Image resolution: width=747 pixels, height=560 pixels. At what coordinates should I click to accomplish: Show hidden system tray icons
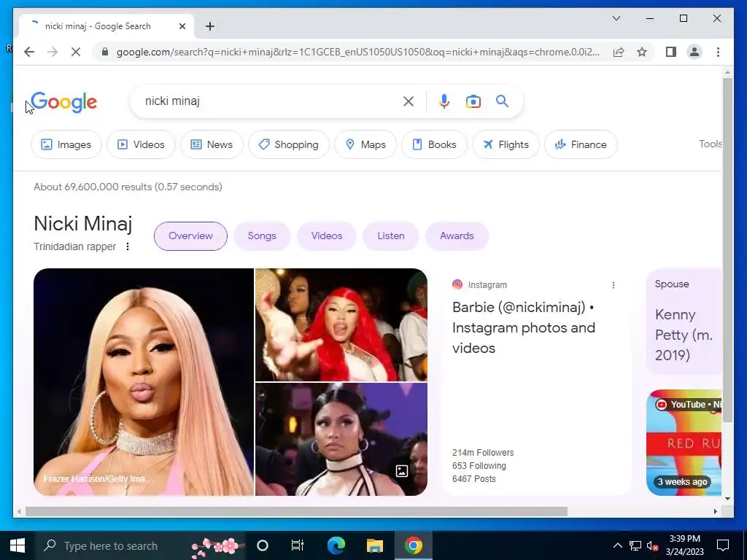pos(617,545)
